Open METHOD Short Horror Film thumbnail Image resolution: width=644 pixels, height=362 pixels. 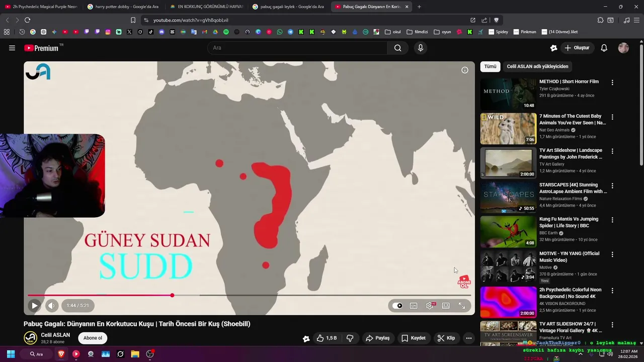pos(508,94)
